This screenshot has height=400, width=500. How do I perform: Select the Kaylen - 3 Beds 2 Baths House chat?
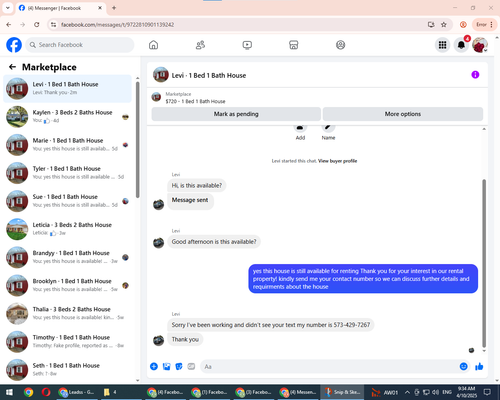tap(67, 117)
